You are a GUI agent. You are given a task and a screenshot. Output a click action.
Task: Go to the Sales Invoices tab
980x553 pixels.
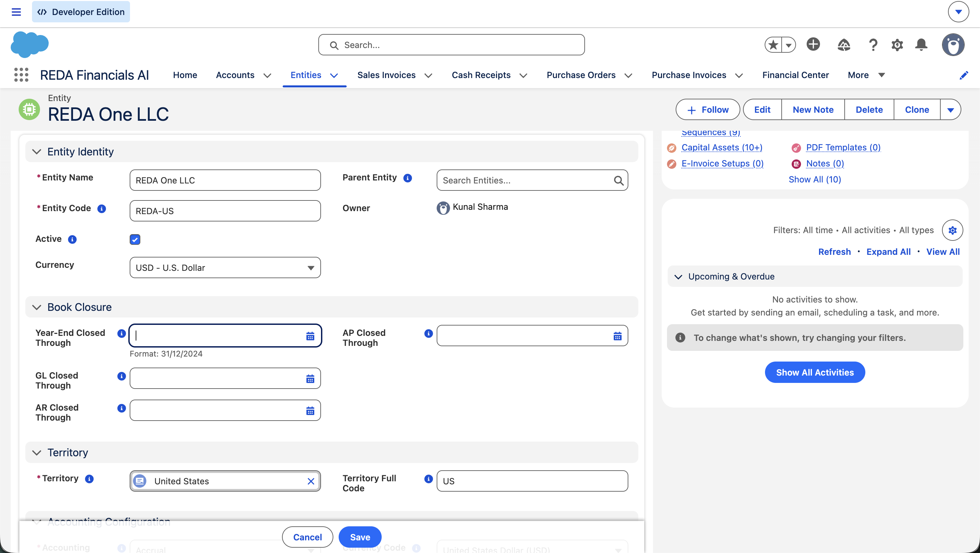click(386, 75)
